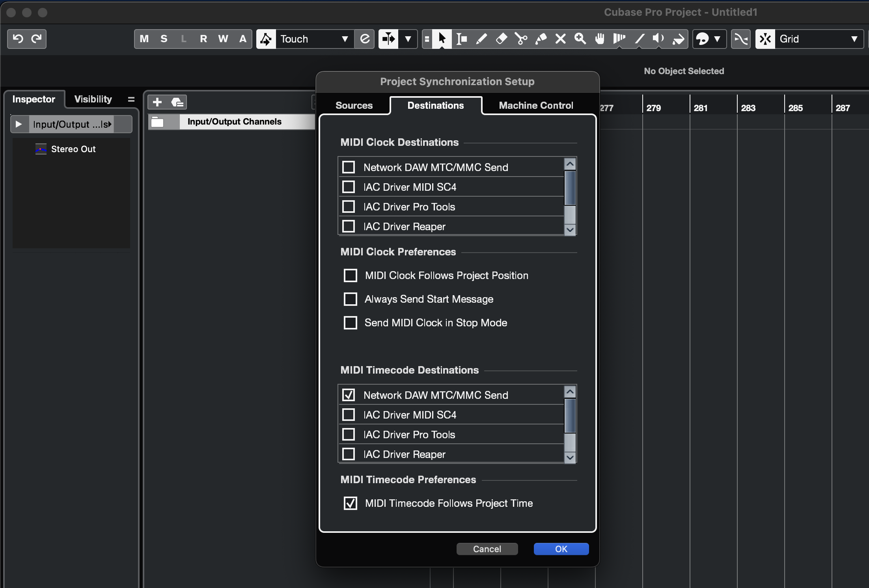Viewport: 869px width, 588px height.
Task: Click the Add Track plus icon
Action: pos(157,102)
